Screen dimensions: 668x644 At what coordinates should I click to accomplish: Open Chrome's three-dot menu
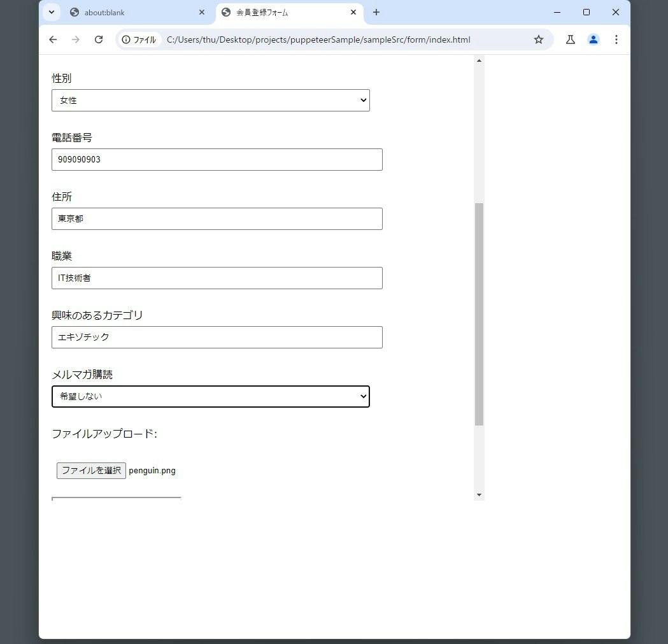[616, 39]
